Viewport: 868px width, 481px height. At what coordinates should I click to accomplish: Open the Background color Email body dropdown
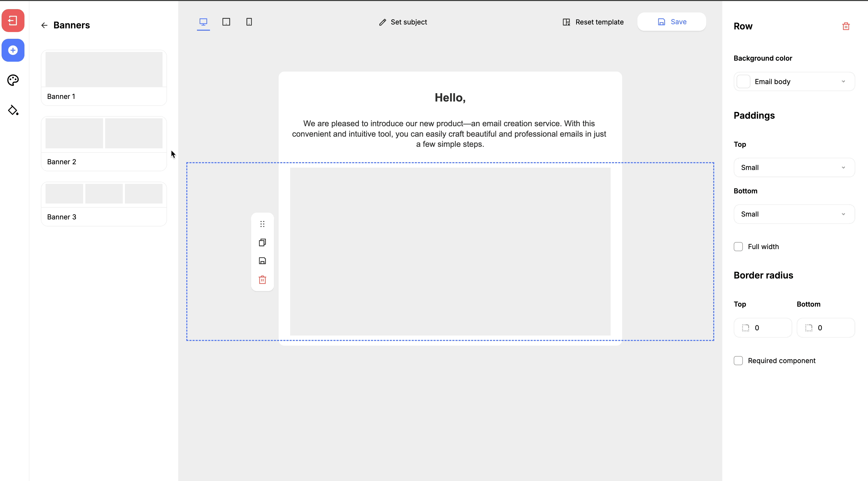794,81
